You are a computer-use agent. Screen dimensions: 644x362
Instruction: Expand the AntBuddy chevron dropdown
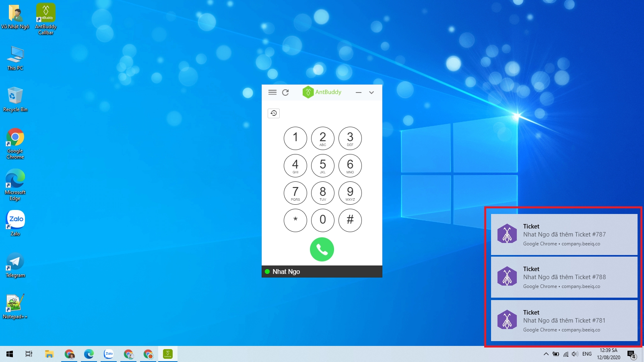(x=372, y=93)
